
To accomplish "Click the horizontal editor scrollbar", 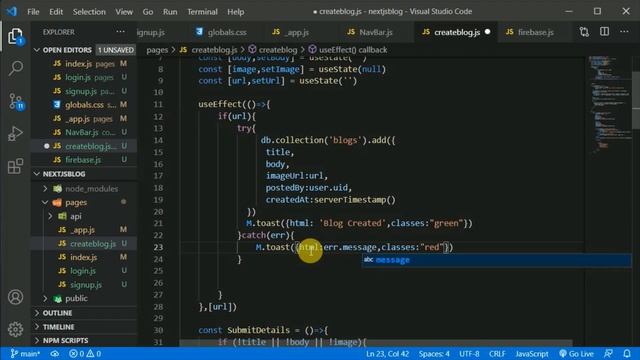I will click(x=376, y=342).
